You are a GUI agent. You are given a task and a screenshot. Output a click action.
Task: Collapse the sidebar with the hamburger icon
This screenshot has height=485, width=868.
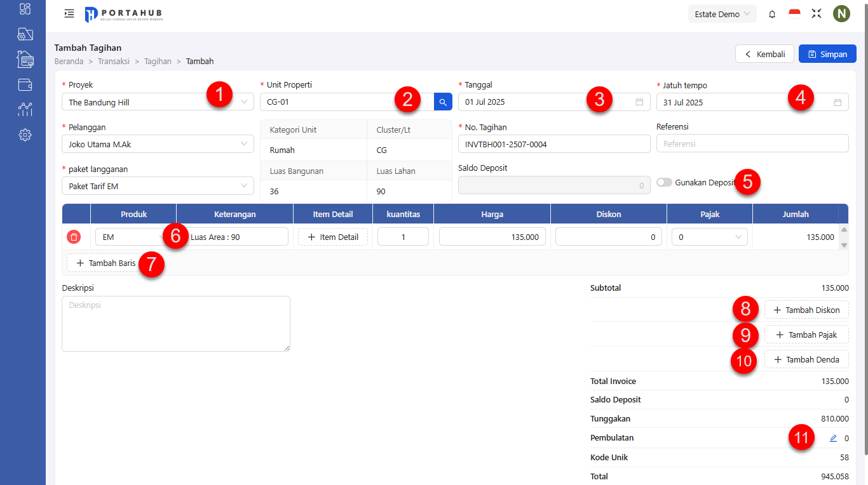click(x=69, y=13)
